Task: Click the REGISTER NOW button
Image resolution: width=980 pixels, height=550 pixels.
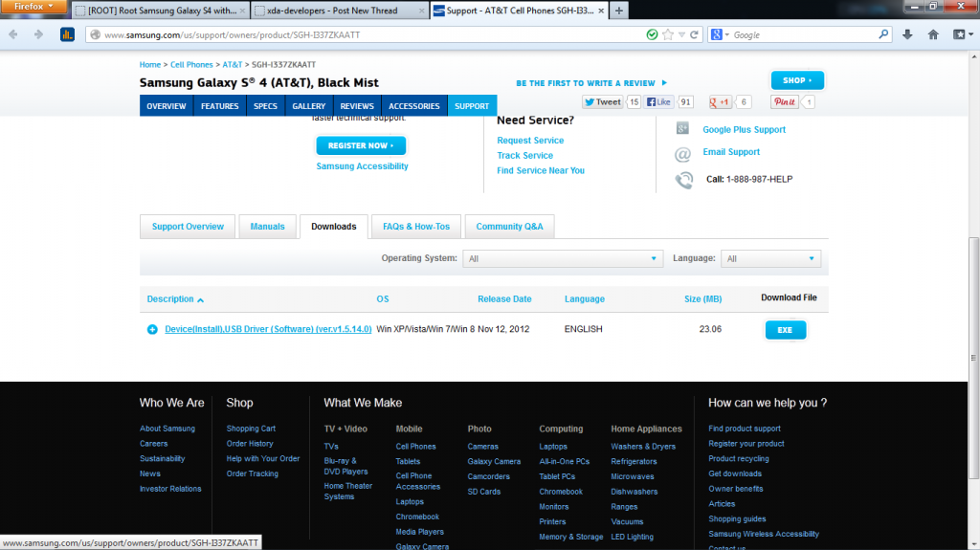Action: click(x=361, y=145)
